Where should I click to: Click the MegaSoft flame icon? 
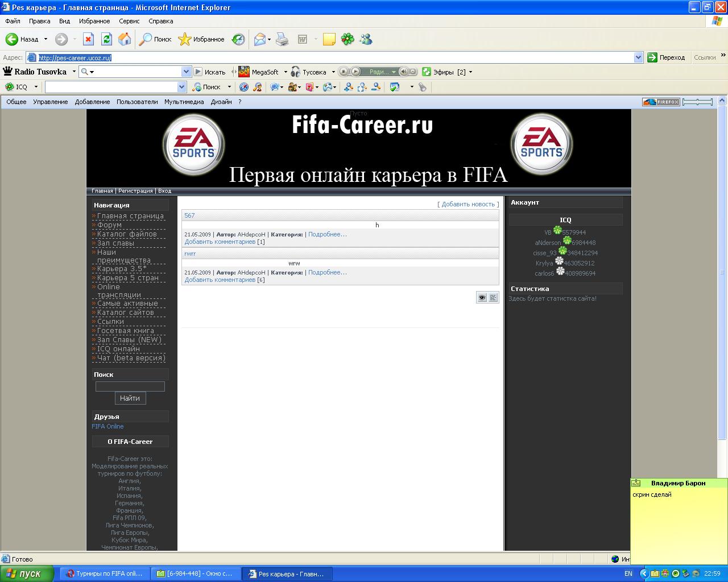pyautogui.click(x=243, y=72)
